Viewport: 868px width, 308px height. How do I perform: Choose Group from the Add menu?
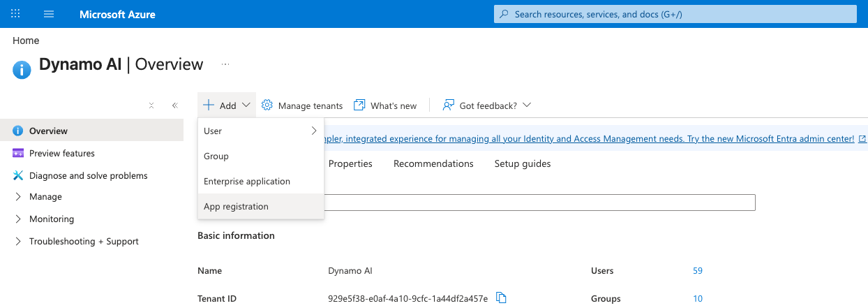tap(261, 156)
